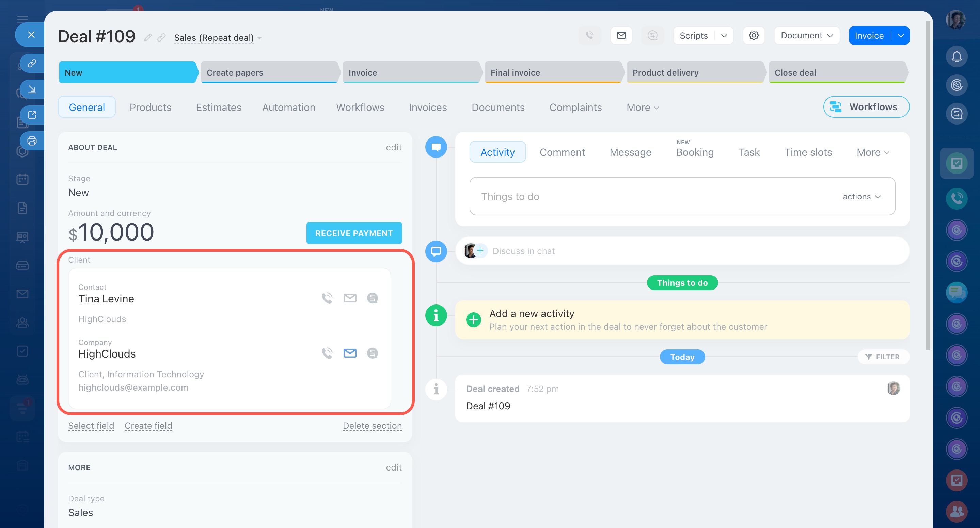Click the pencil icon to rename the deal
Viewport: 980px width, 528px height.
[147, 37]
